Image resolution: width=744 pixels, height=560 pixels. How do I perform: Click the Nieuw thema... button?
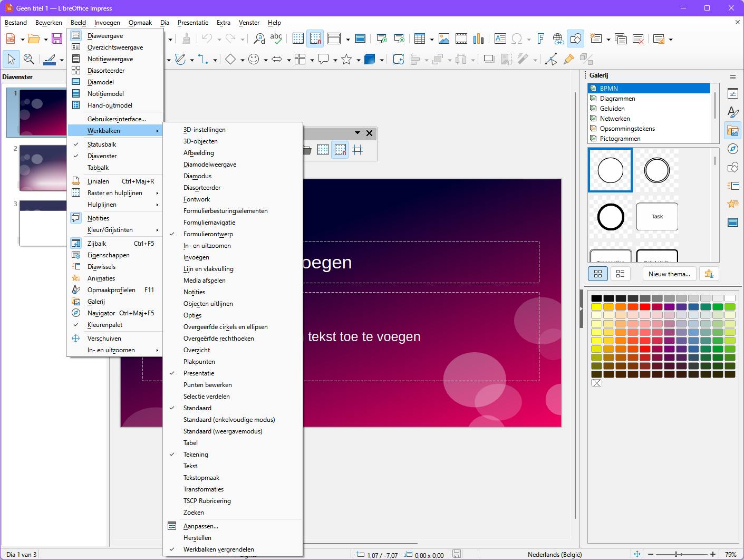[x=669, y=274]
